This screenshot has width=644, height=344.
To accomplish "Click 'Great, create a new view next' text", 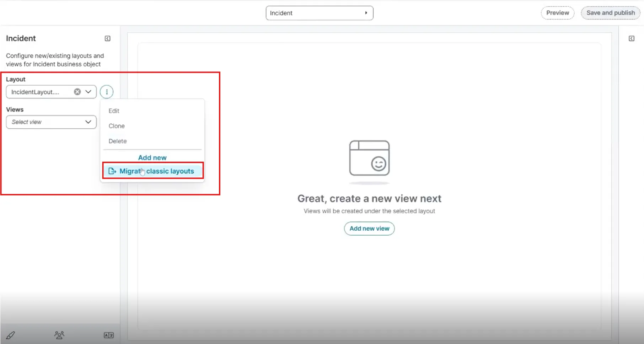I will (369, 198).
